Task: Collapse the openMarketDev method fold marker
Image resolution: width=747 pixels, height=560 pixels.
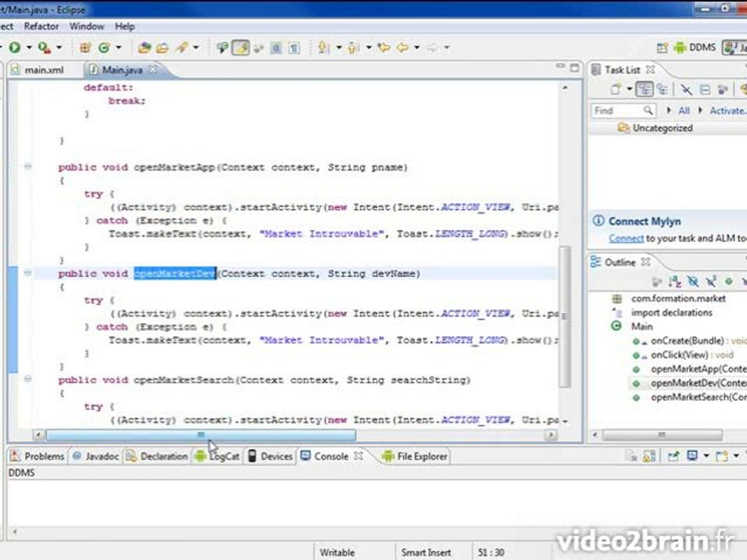Action: click(28, 273)
